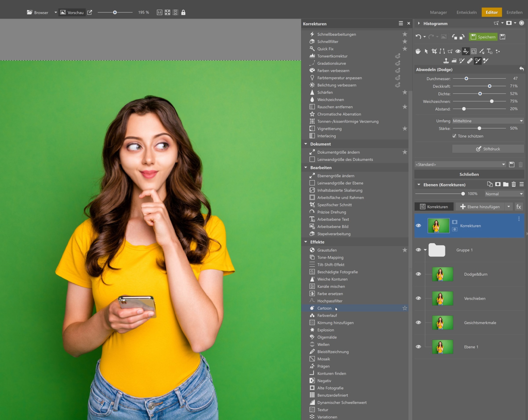The width and height of the screenshot is (528, 420).
Task: Open Gradationskurve correction
Action: click(x=355, y=63)
